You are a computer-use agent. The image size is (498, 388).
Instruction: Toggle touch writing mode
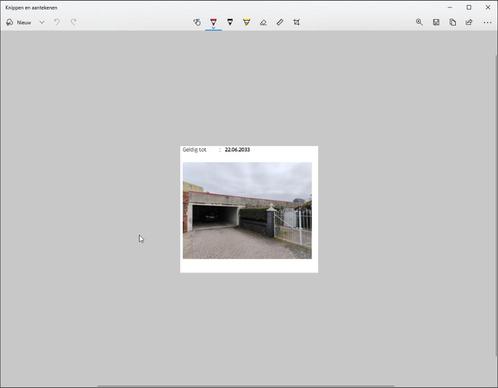(x=197, y=22)
